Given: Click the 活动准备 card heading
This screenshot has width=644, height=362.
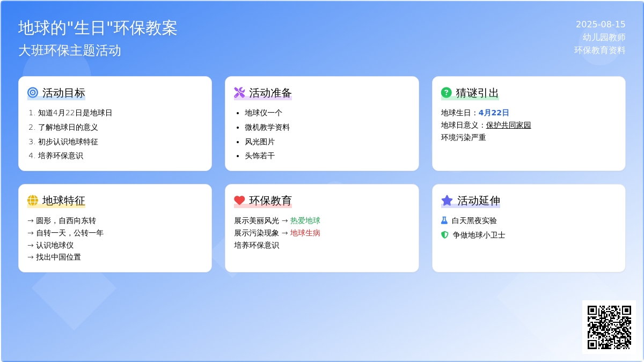Looking at the screenshot, I should tap(270, 93).
